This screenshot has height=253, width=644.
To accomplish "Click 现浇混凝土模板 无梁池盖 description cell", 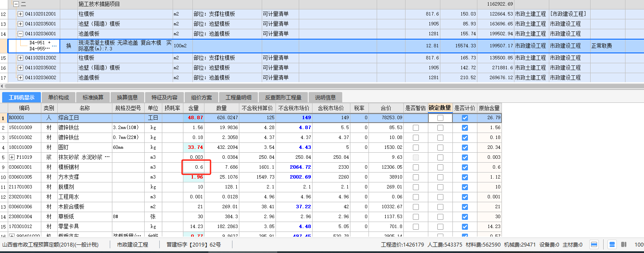I will click(x=125, y=46).
